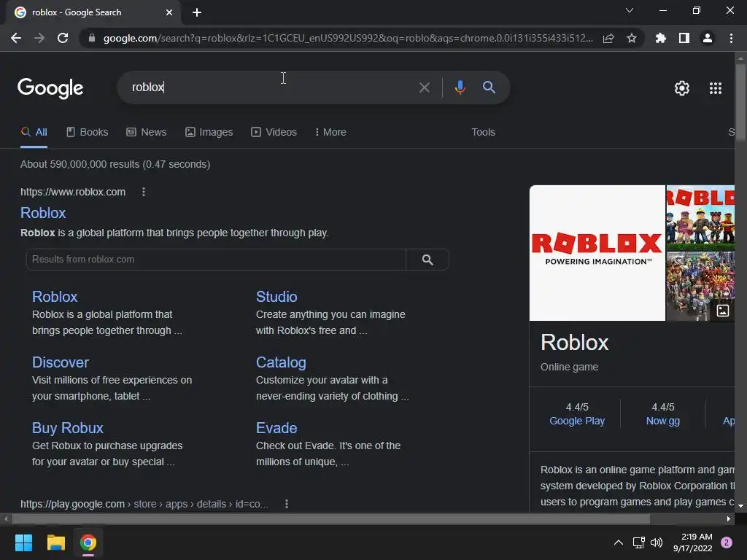This screenshot has height=560, width=747.
Task: Select the All results tab
Action: 34,133
